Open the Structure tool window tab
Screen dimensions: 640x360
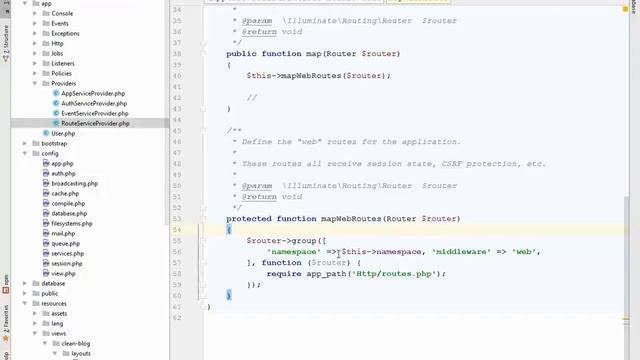[x=5, y=43]
